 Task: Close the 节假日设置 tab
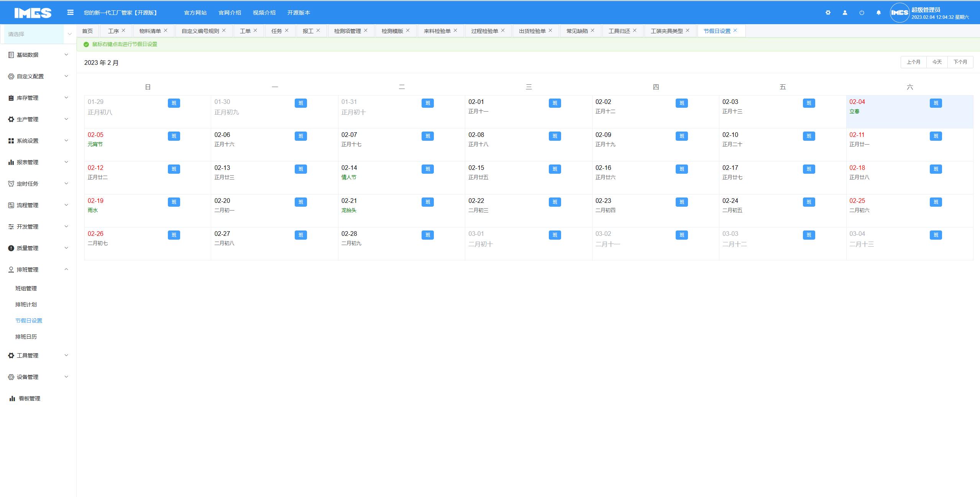coord(735,30)
